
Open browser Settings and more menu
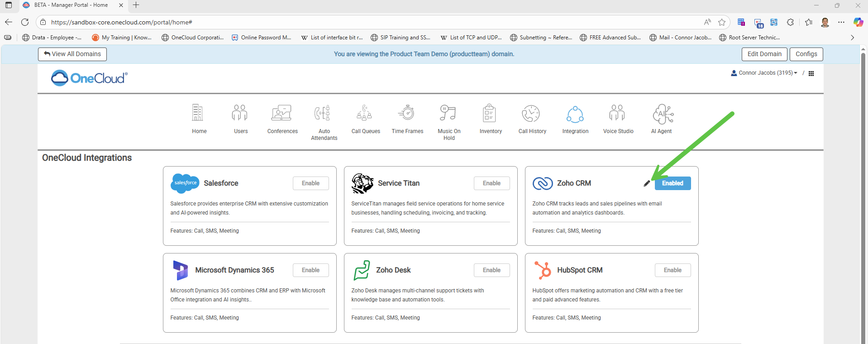coord(841,22)
